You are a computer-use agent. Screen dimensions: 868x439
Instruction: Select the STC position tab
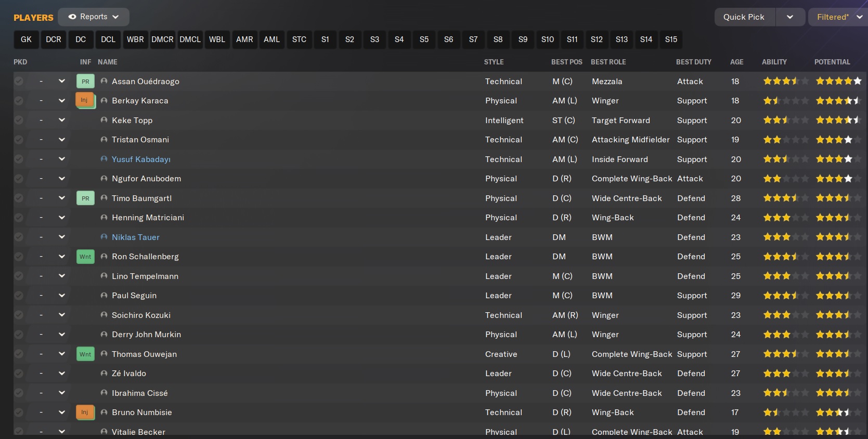click(299, 39)
